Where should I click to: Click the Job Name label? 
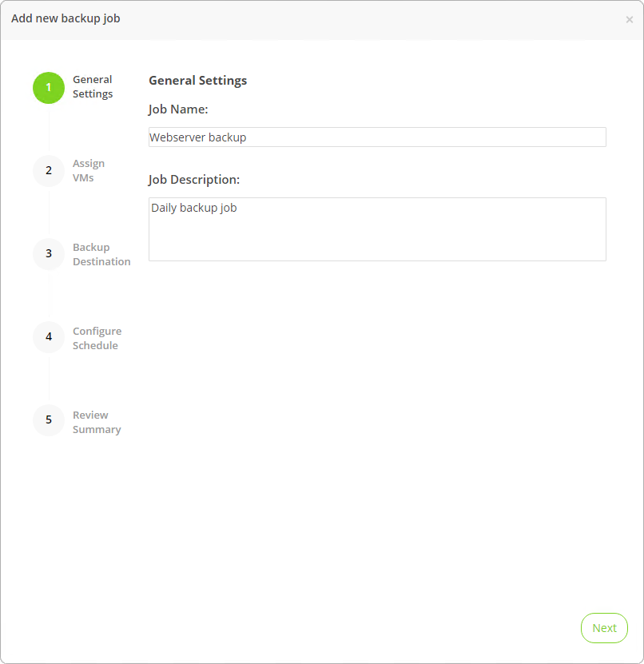[x=178, y=109]
